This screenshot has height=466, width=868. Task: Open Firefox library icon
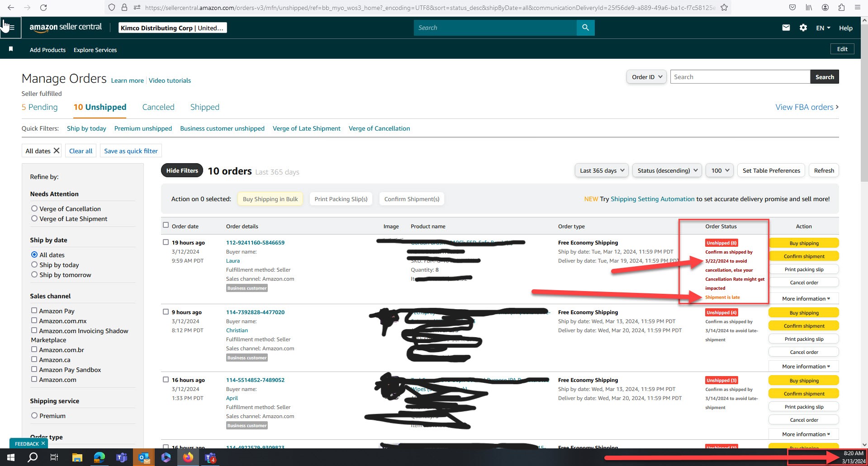click(x=809, y=7)
